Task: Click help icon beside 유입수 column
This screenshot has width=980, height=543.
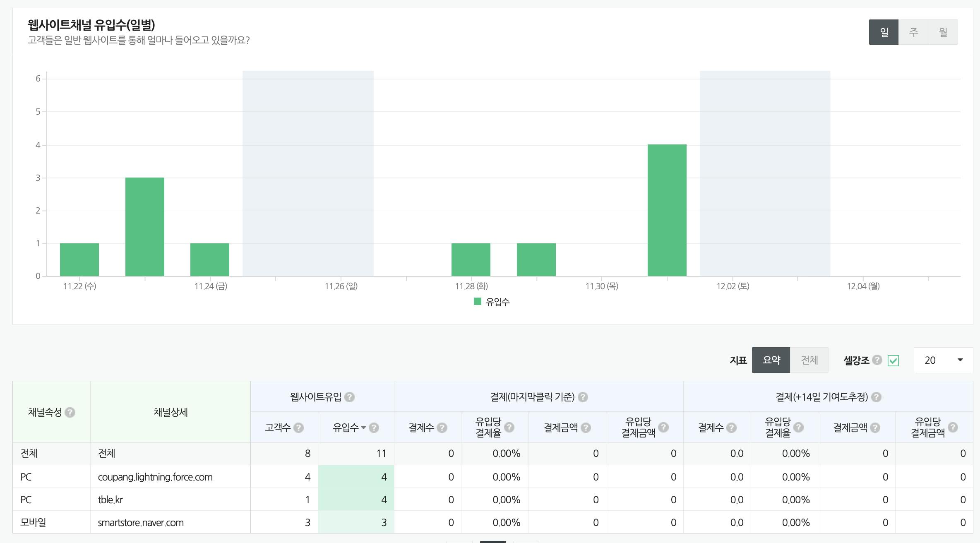Action: pos(374,428)
